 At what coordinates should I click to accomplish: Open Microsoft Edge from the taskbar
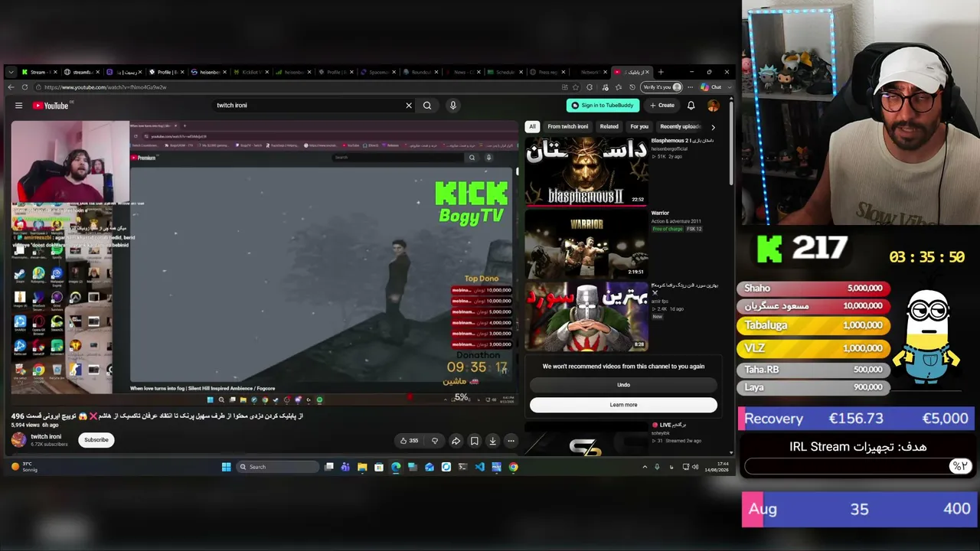(396, 467)
